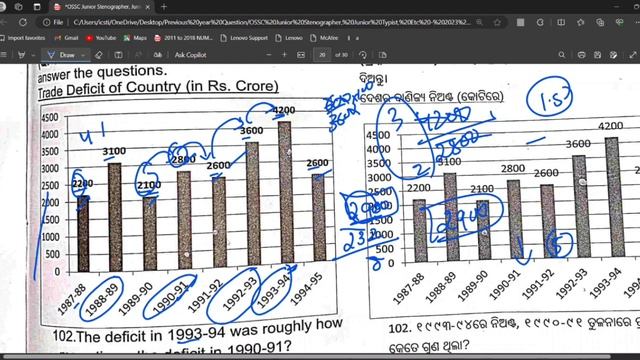Screen dimensions: 640x360
Task: Select the Erase tool
Action: pyautogui.click(x=98, y=55)
